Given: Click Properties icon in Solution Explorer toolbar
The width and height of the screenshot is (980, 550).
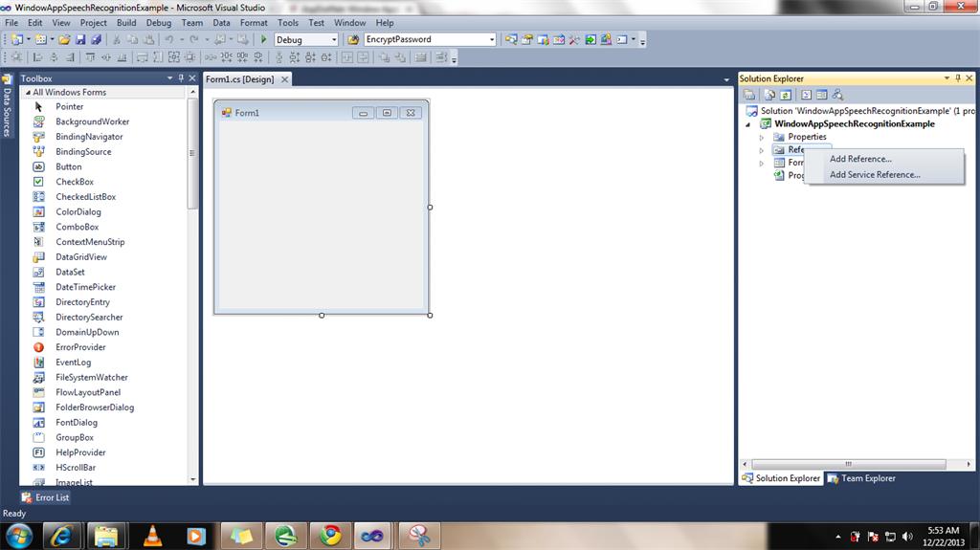Looking at the screenshot, I should 748,95.
